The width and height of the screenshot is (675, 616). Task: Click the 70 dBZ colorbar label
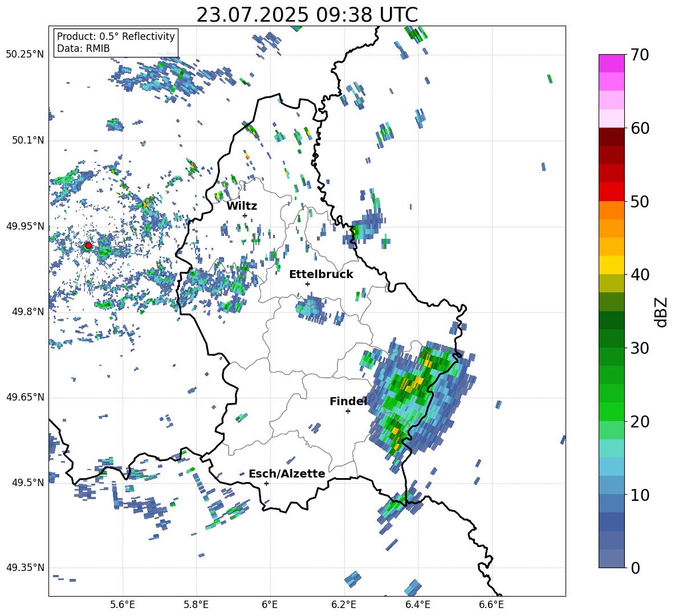639,55
